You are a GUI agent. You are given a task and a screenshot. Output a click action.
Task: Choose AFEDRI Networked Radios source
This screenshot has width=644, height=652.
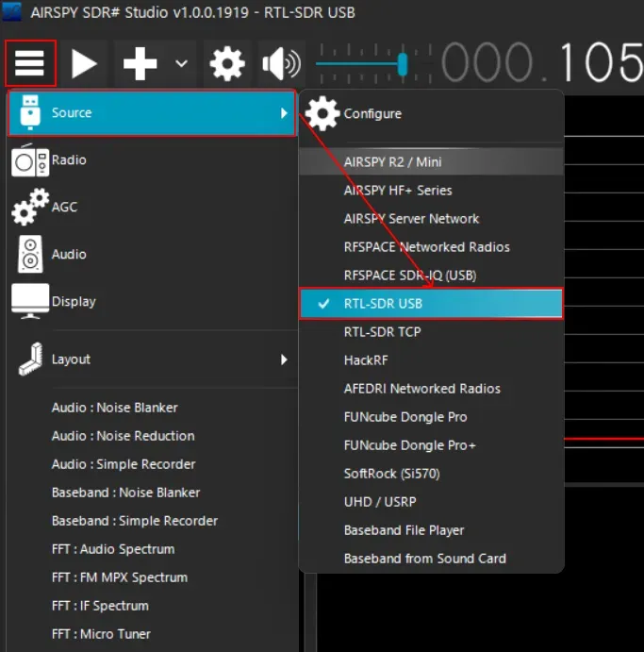click(x=431, y=389)
